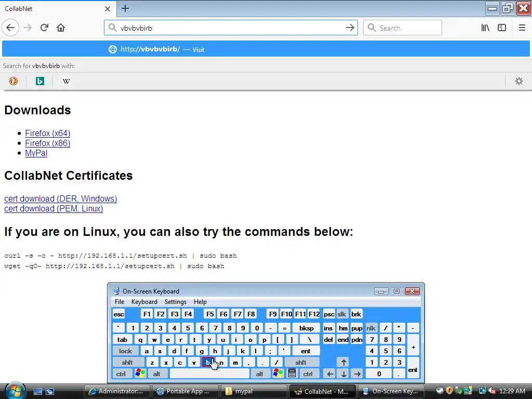
Task: Show sidebars using the sidebar icon
Action: 502,28
